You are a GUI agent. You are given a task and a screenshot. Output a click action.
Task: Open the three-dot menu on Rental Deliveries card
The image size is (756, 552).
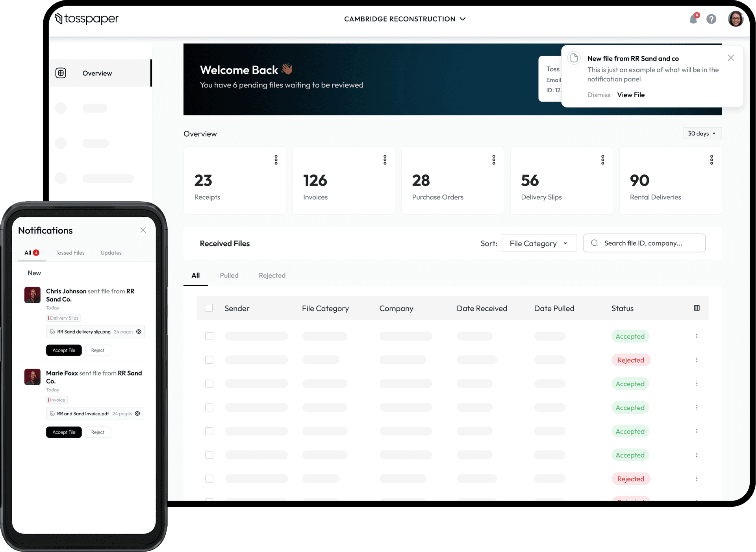pyautogui.click(x=712, y=159)
